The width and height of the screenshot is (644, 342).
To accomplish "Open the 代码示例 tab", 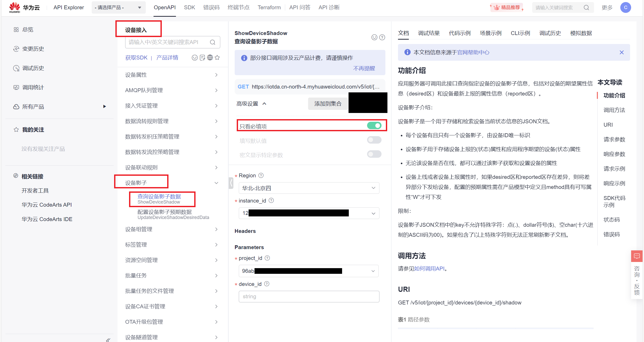I will click(x=460, y=33).
